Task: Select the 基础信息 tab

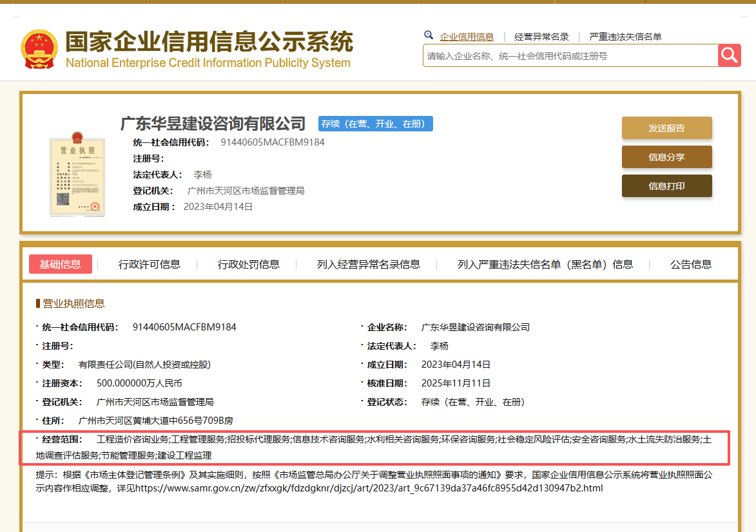Action: tap(60, 264)
